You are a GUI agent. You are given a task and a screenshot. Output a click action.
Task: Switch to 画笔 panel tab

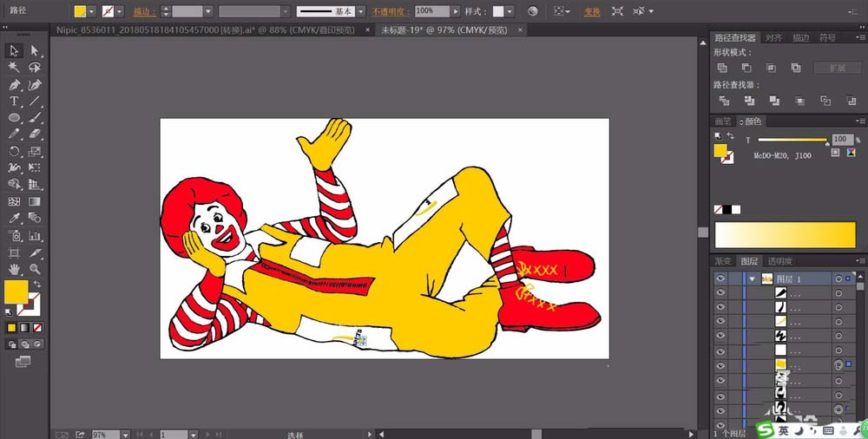point(723,121)
